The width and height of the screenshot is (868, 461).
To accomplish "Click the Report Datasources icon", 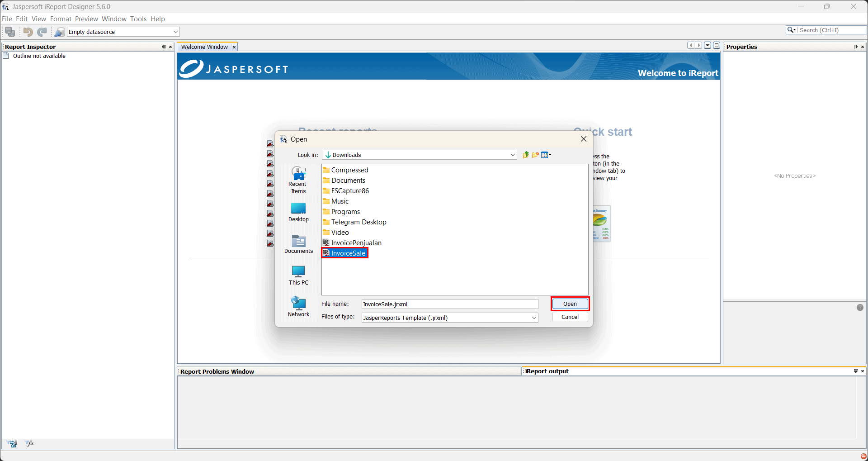I will pyautogui.click(x=60, y=32).
